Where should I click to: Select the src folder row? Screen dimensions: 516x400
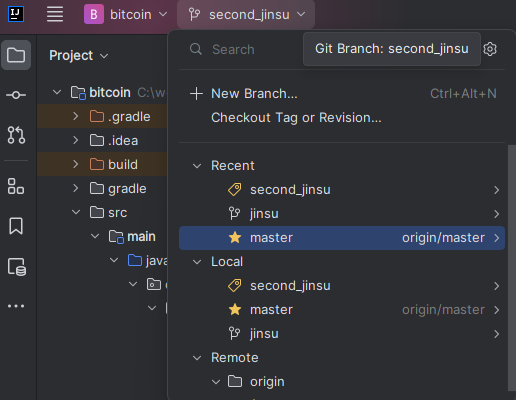(103, 212)
